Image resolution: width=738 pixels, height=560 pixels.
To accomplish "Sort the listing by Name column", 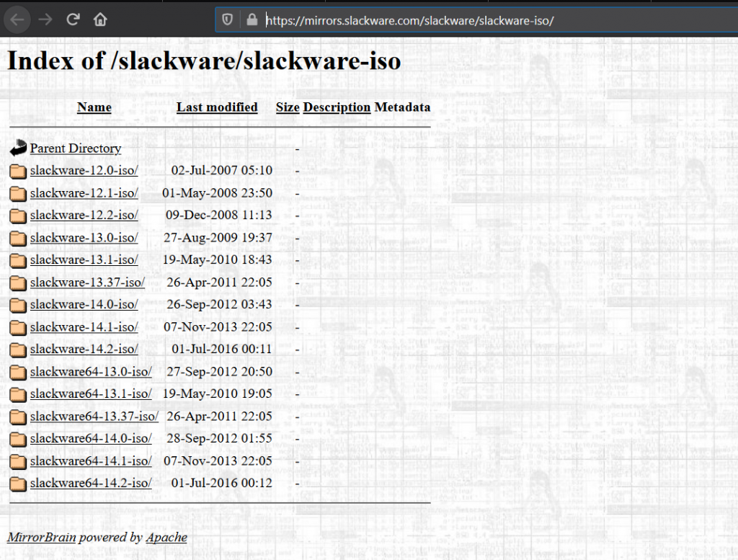I will click(94, 107).
